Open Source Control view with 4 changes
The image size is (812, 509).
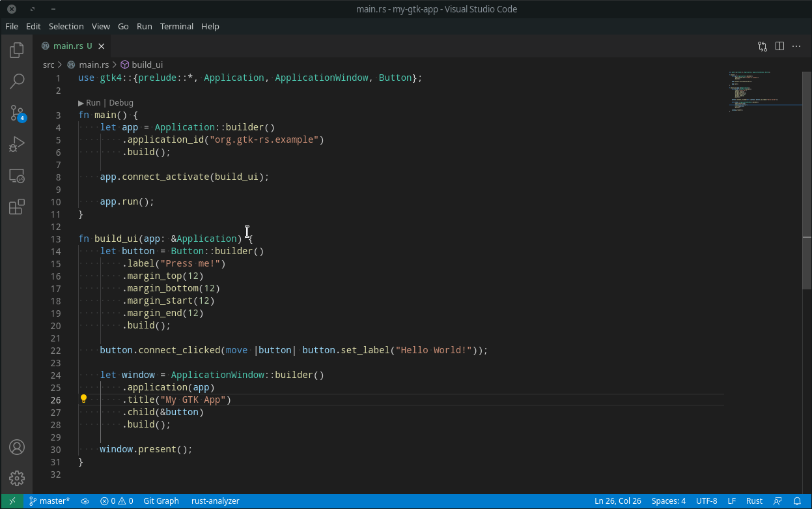tap(17, 113)
